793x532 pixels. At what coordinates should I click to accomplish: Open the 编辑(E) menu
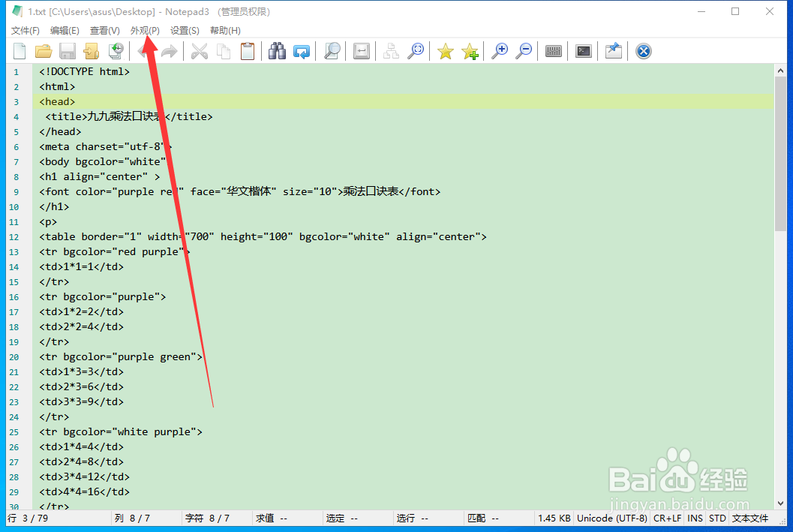click(65, 30)
